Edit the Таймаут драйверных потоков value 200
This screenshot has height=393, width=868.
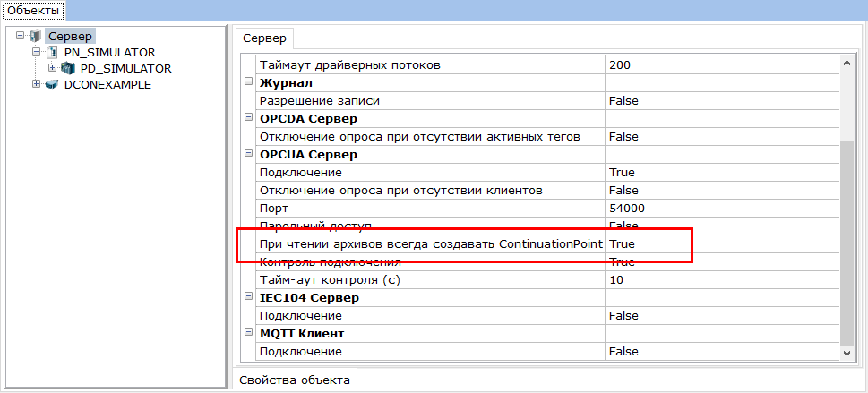coord(722,64)
